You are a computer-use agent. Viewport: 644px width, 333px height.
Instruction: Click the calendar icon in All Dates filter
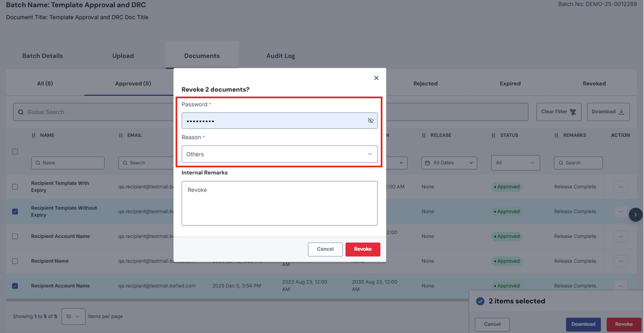[x=427, y=162]
